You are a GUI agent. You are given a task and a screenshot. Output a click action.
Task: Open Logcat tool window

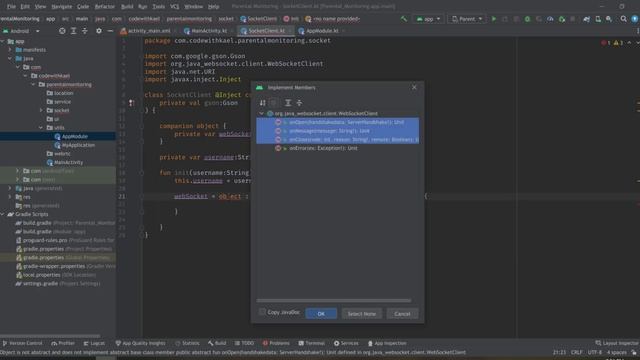(x=94, y=343)
